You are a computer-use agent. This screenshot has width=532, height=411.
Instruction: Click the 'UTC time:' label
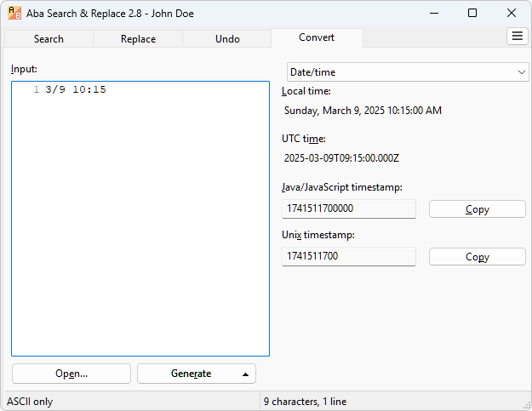[304, 139]
